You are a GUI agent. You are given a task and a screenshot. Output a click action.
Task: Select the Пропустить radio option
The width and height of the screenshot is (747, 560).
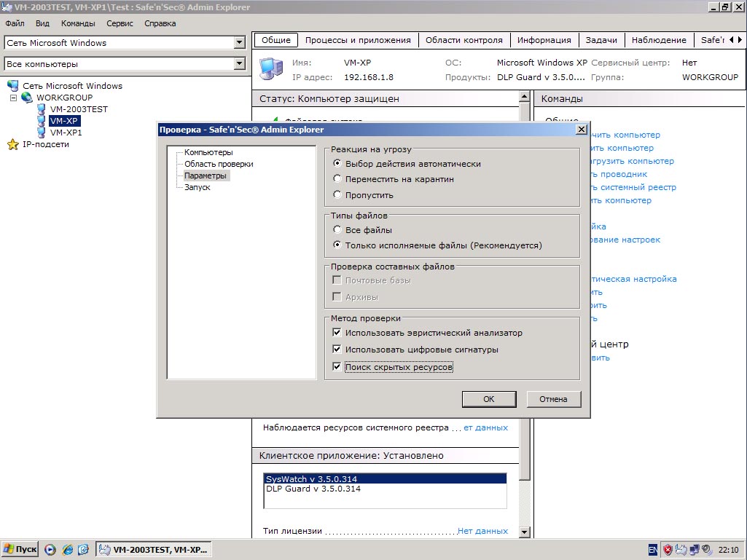(337, 194)
